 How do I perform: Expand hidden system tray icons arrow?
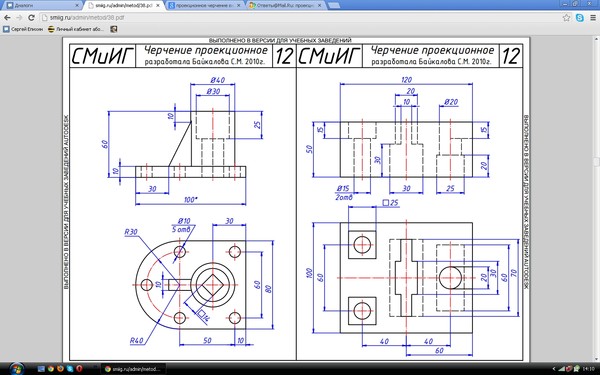(554, 369)
